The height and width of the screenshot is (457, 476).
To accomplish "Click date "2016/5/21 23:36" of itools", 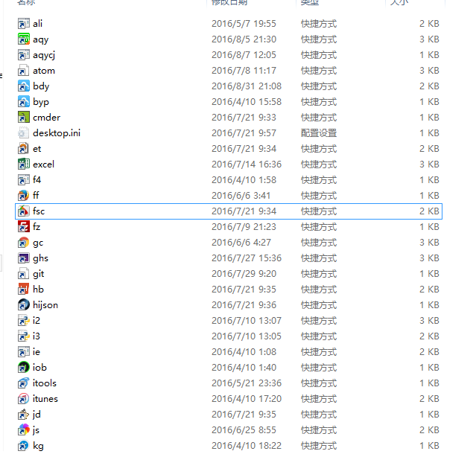I will click(x=247, y=383).
